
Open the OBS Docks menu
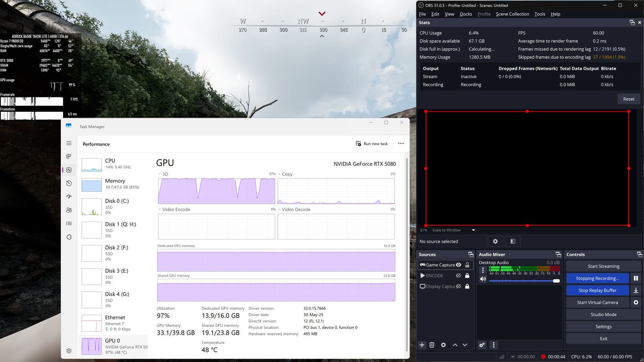(x=466, y=14)
